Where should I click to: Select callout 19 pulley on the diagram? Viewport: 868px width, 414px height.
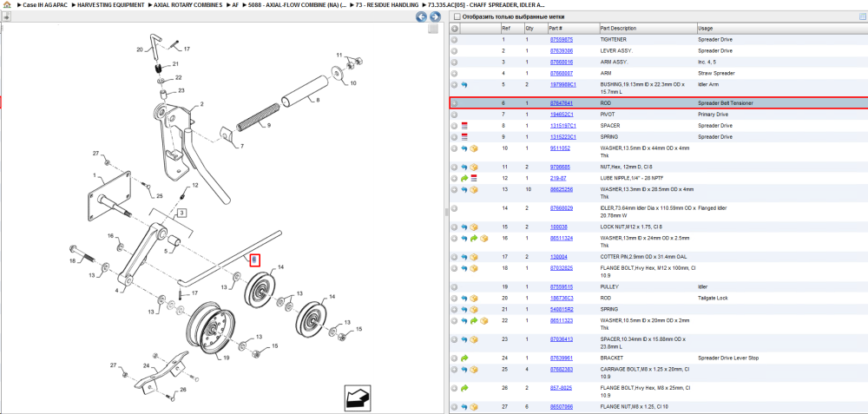[227, 358]
